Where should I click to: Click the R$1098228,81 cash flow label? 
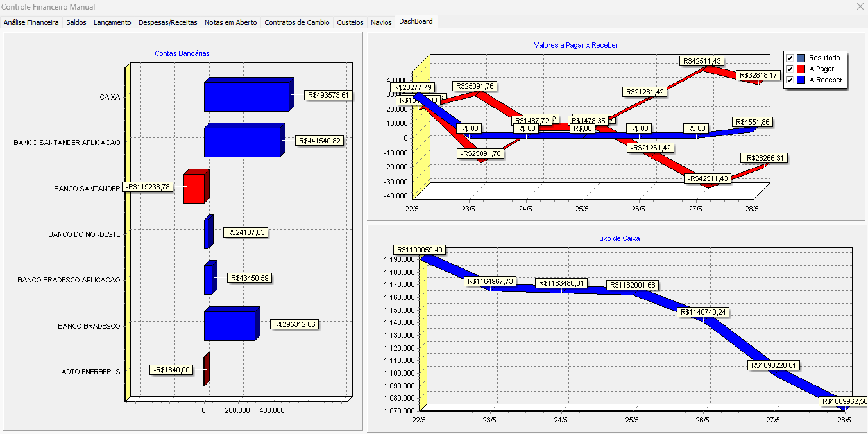coord(774,365)
